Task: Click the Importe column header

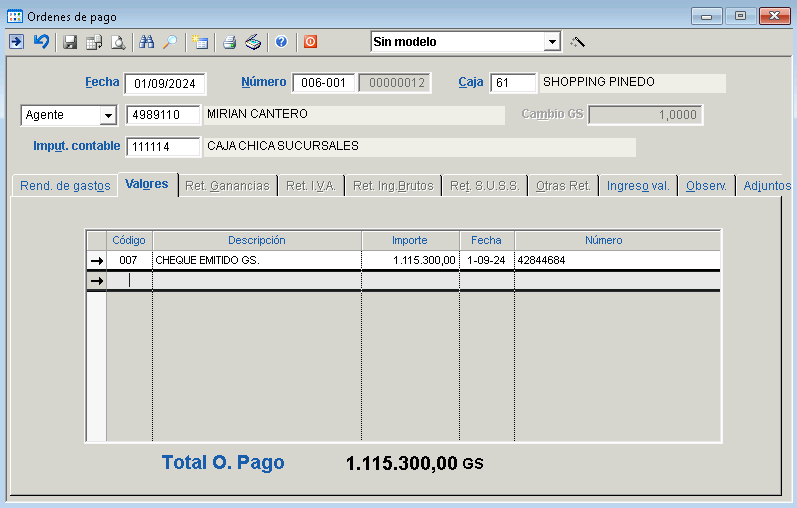Action: click(410, 240)
